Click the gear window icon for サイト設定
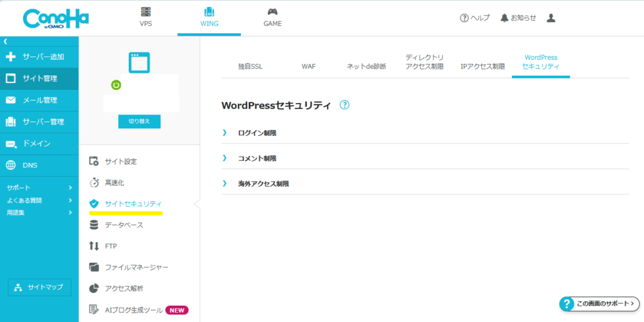The width and height of the screenshot is (644, 322). (94, 162)
